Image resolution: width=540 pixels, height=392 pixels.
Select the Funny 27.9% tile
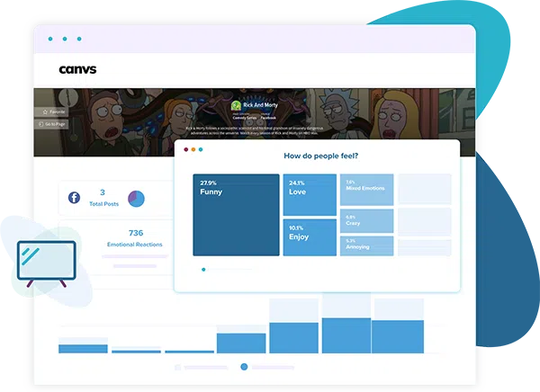click(236, 215)
